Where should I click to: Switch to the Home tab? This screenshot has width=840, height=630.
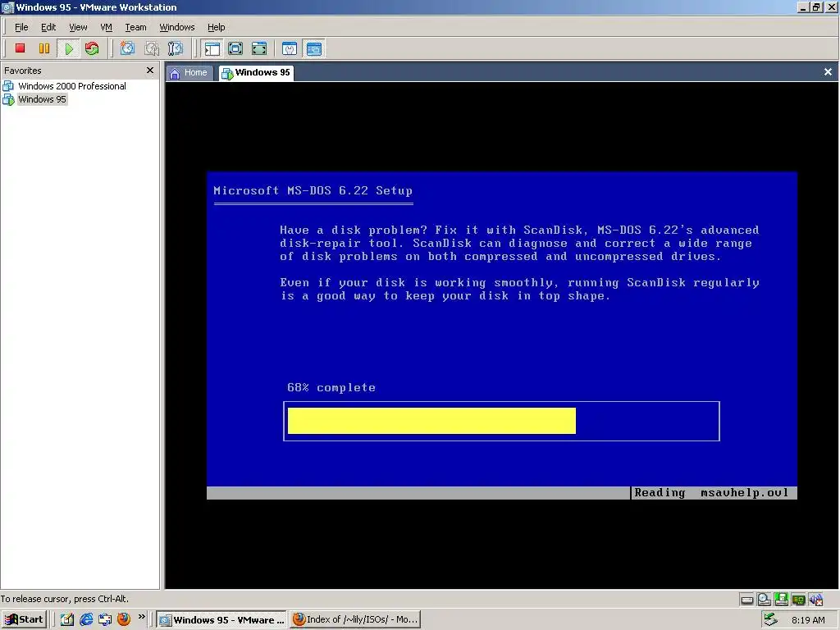[189, 73]
